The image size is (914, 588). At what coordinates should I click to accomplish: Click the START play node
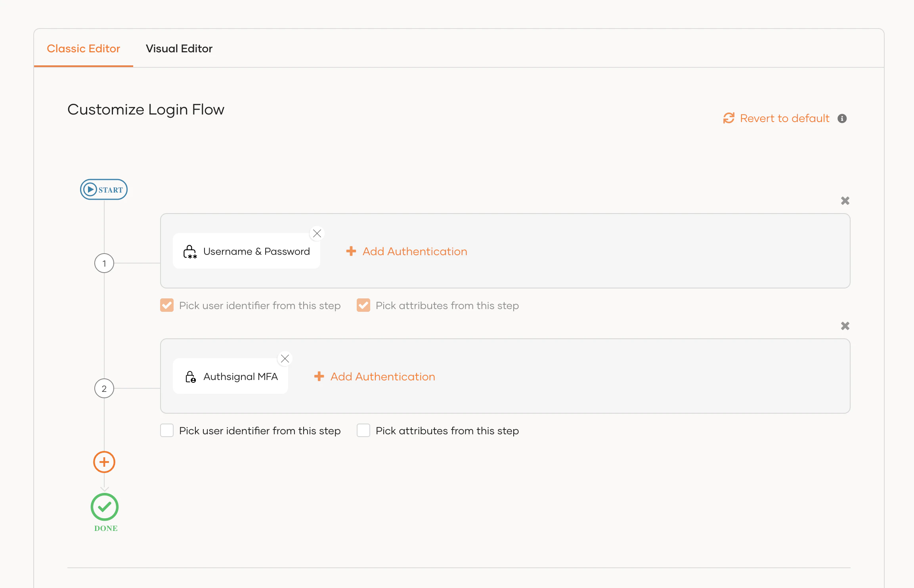click(x=103, y=189)
